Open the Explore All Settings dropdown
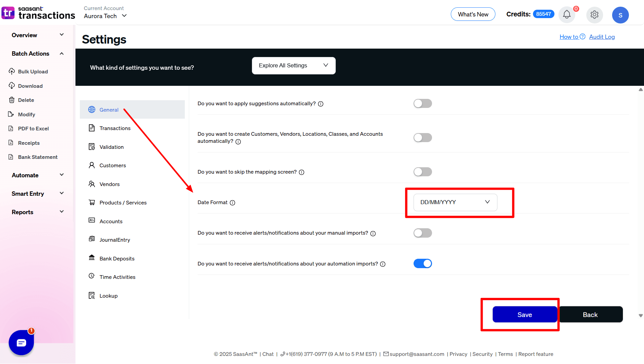This screenshot has width=644, height=364. 293,66
